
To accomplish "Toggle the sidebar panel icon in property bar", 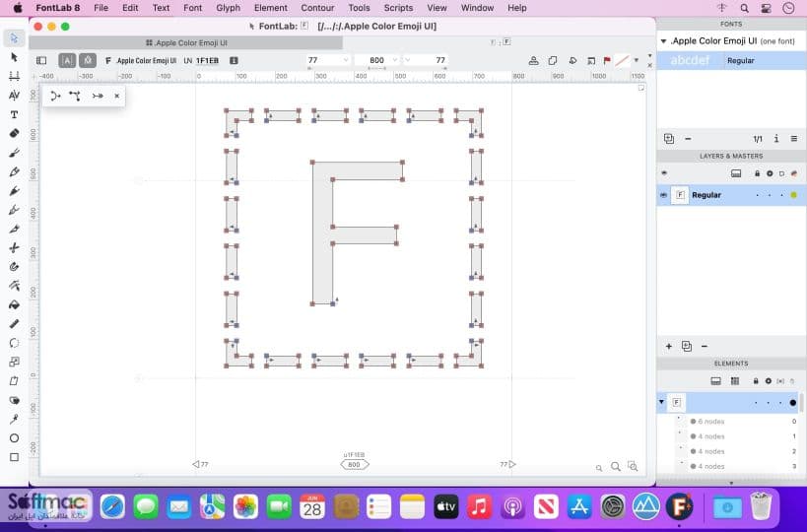I will coord(41,61).
